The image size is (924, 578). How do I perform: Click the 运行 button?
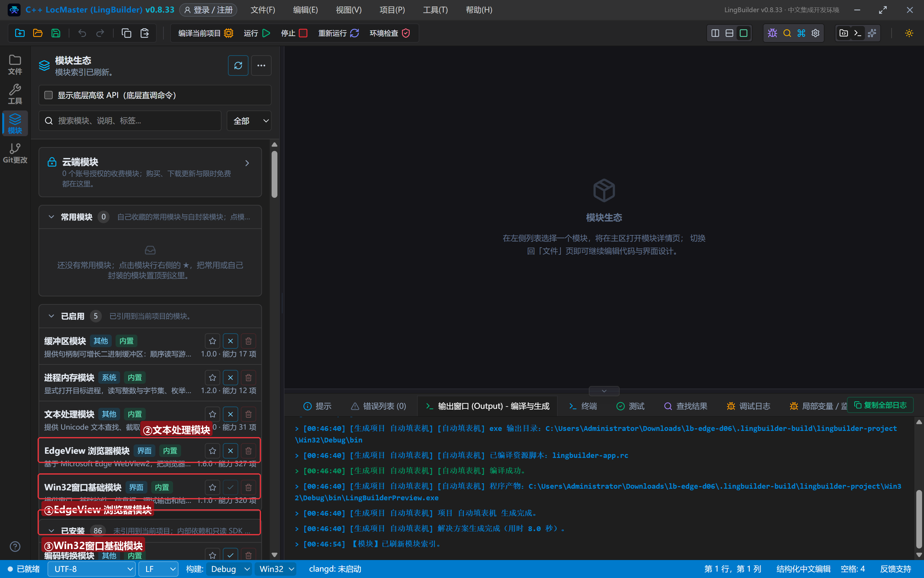pyautogui.click(x=257, y=33)
